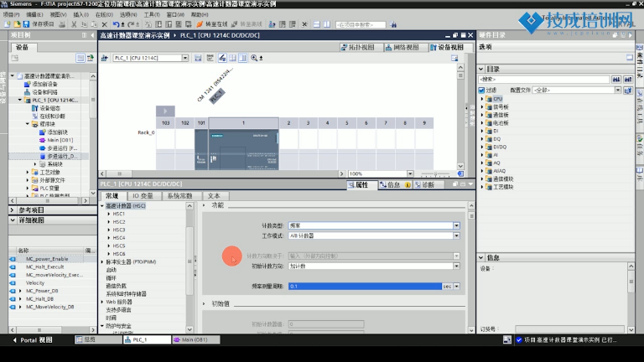This screenshot has width=644, height=362.
Task: Select 设备组态 in project tree
Action: click(49, 108)
